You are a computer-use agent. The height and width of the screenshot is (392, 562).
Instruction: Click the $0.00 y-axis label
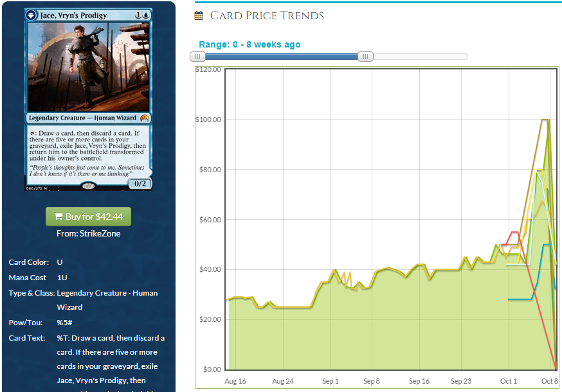click(212, 370)
